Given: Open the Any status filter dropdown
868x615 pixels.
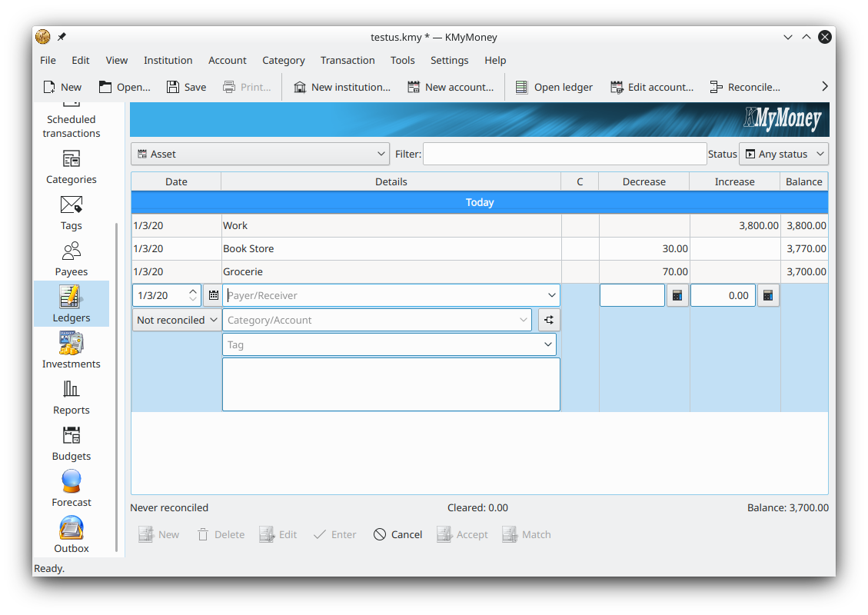Looking at the screenshot, I should (783, 154).
